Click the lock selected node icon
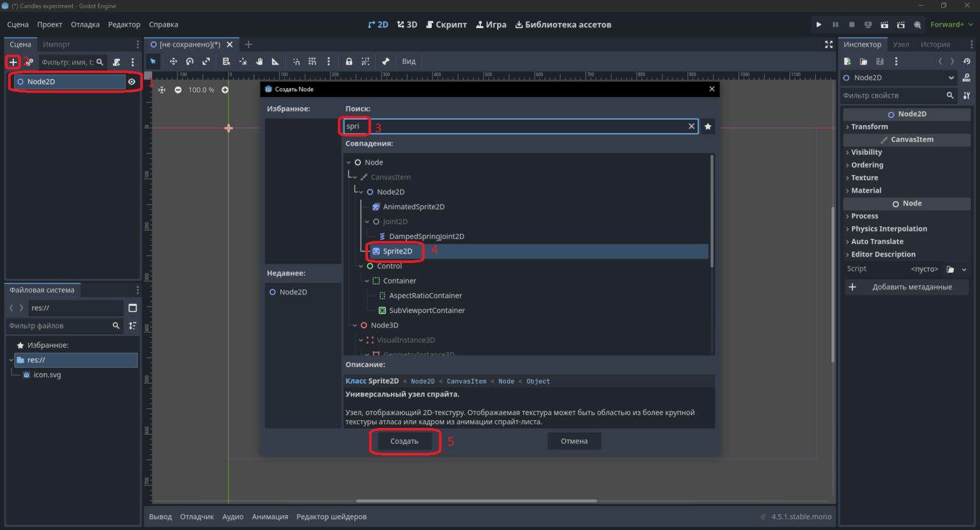980x530 pixels. (349, 61)
